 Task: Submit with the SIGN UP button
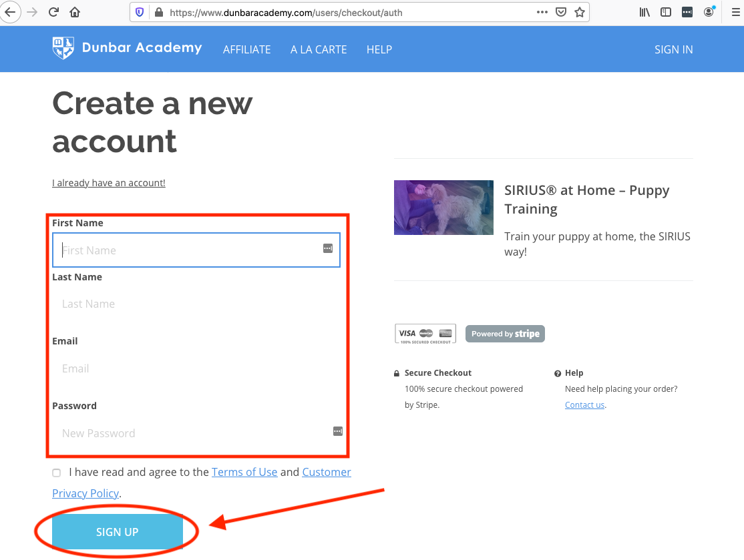click(117, 532)
